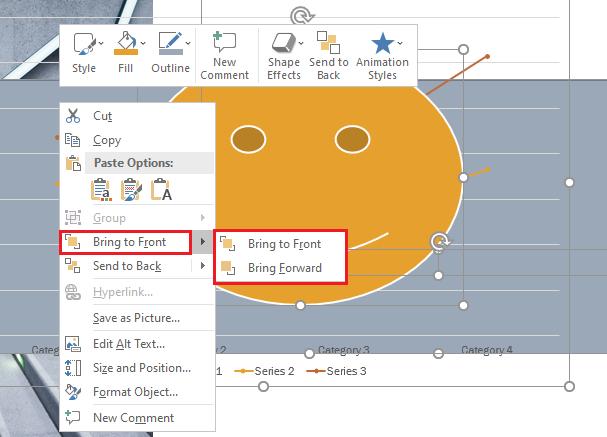Image resolution: width=607 pixels, height=437 pixels.
Task: Expand the Send to Back submenu arrow
Action: tap(202, 266)
